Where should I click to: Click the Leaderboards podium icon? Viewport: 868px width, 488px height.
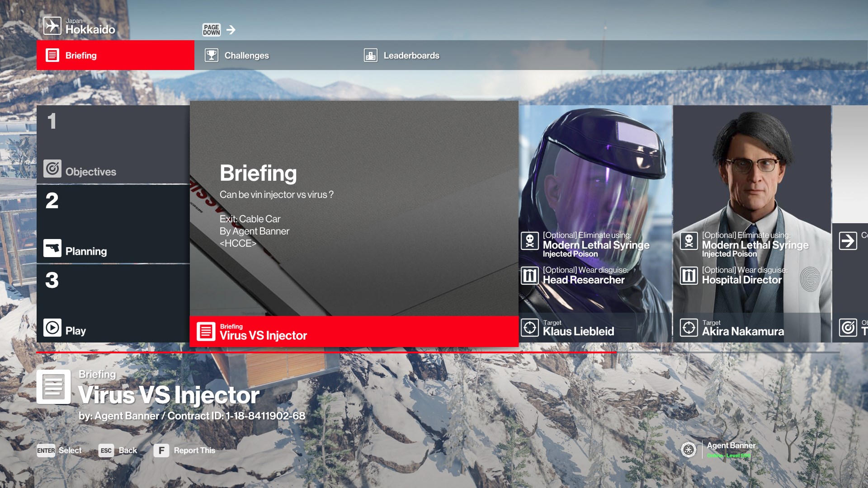point(371,56)
